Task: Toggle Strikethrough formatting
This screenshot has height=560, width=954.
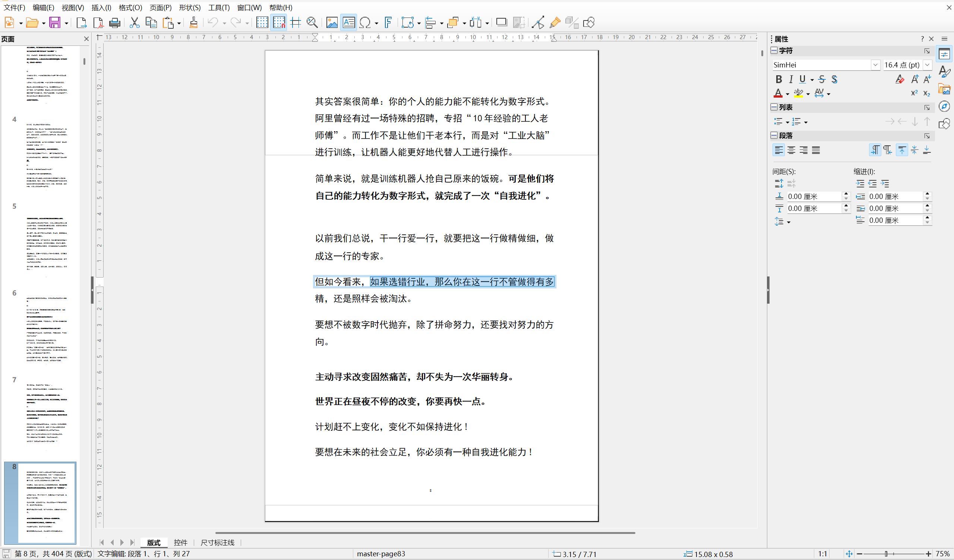Action: 822,79
